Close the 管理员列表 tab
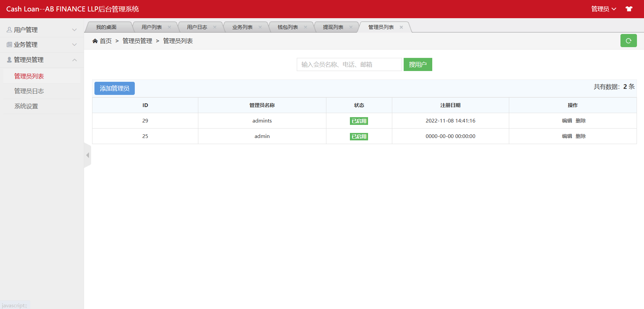The height and width of the screenshot is (309, 644). [x=401, y=27]
